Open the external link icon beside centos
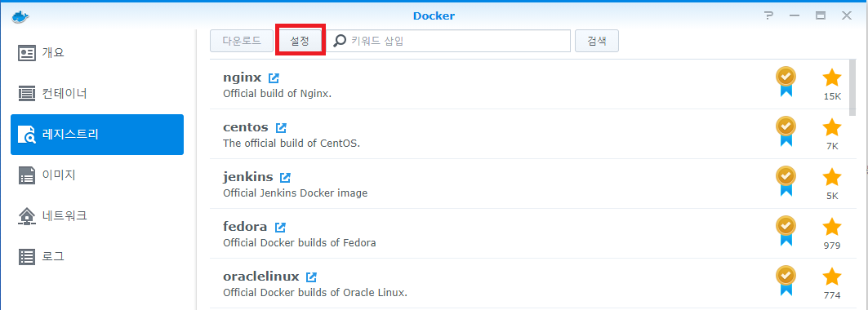This screenshot has width=868, height=310. pos(281,128)
